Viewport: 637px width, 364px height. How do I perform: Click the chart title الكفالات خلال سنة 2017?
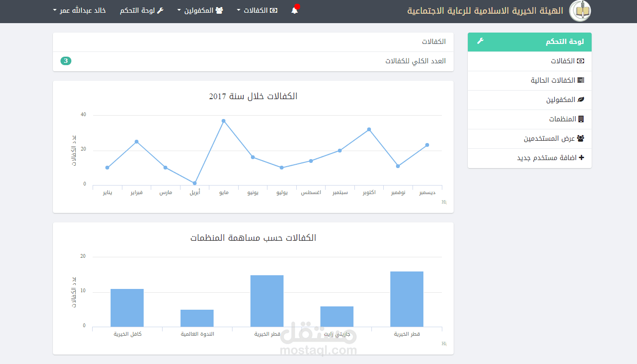253,96
